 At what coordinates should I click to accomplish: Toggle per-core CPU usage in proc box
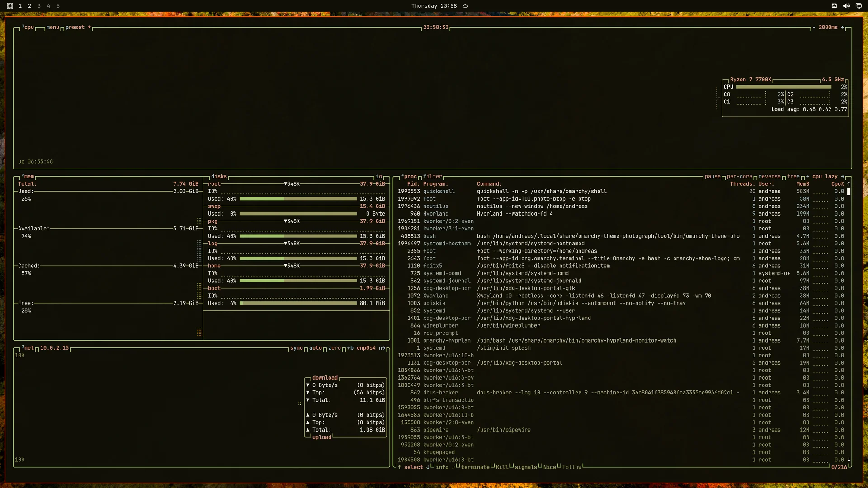tap(739, 177)
